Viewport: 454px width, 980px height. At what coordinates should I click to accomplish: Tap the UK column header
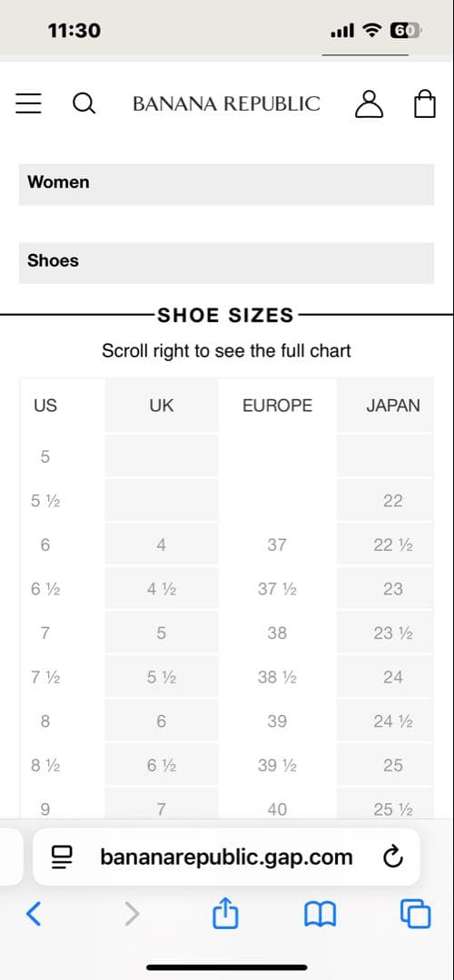[162, 406]
